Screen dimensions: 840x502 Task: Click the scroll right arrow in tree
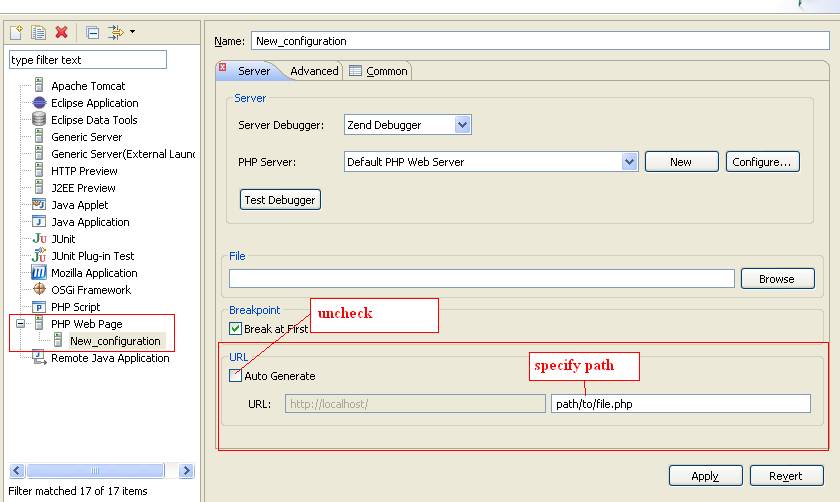point(186,470)
